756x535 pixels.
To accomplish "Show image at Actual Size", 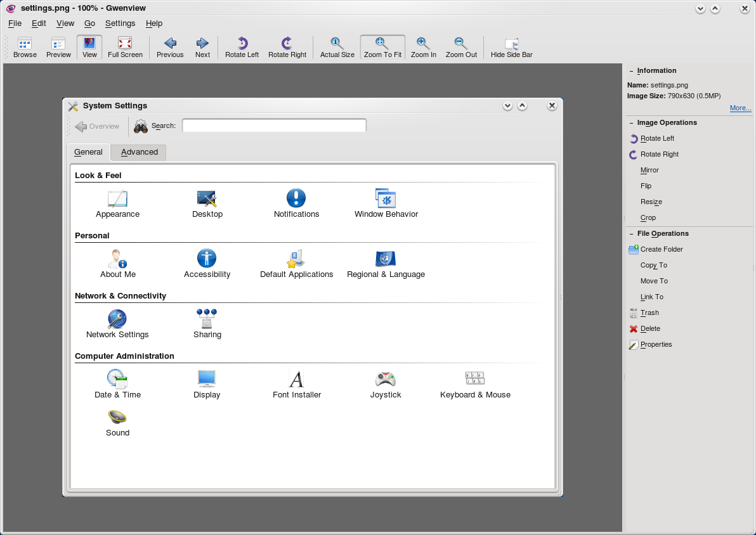I will tap(337, 48).
